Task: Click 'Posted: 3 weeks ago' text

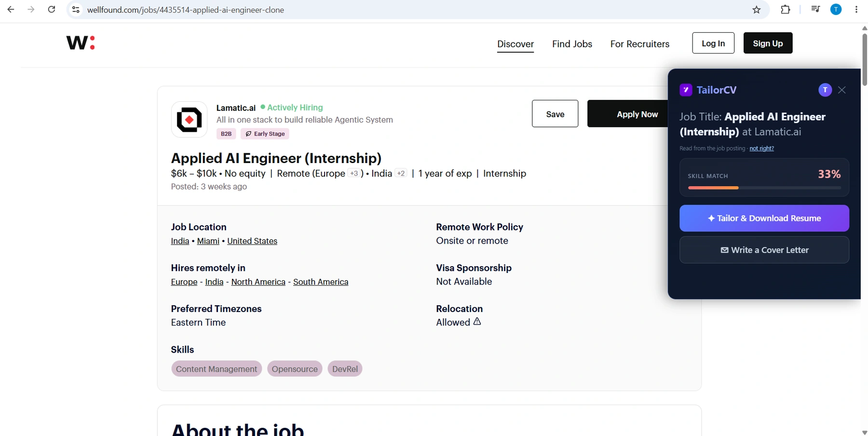Action: 209,187
